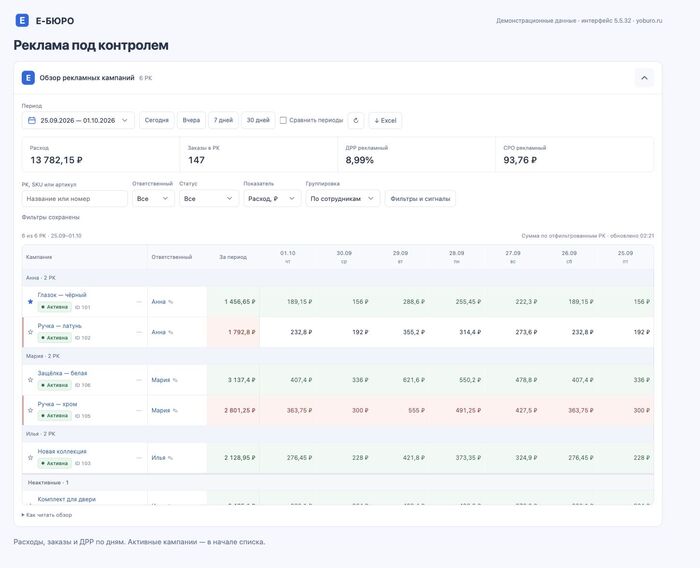This screenshot has height=568, width=700.
Task: Edit responsible Илья for Новая коллекция
Action: (170, 458)
